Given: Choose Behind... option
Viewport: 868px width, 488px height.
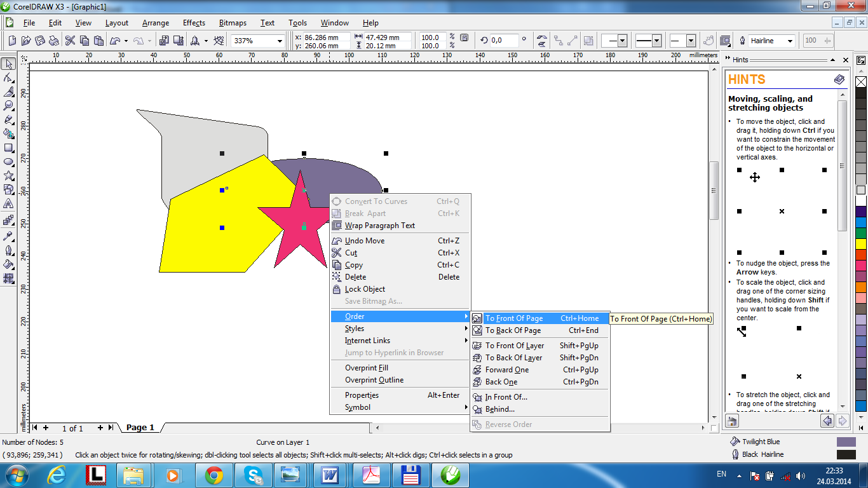Looking at the screenshot, I should coord(539,409).
